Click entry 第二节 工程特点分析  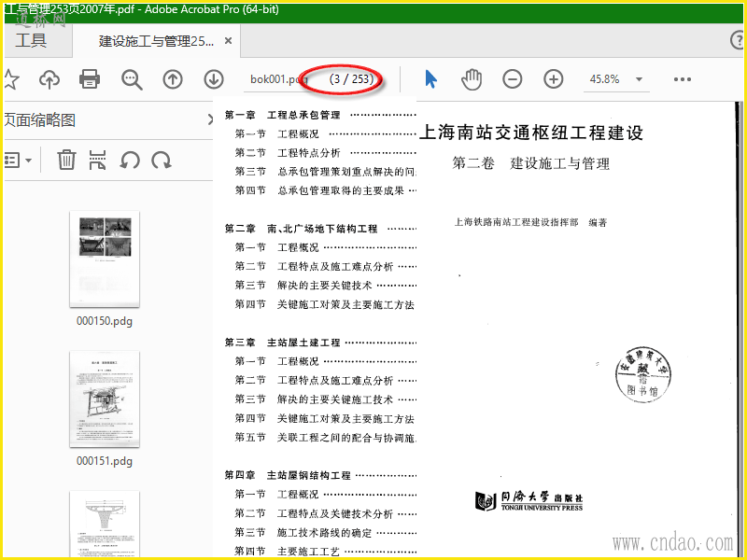pos(288,153)
